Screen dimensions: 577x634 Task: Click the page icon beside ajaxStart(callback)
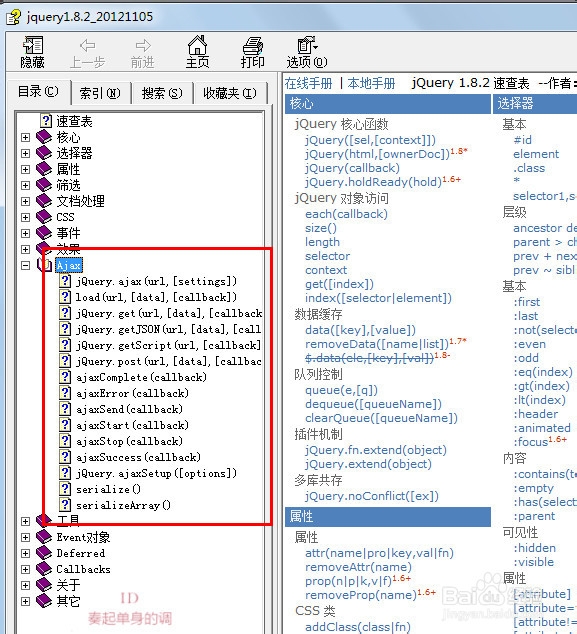point(65,425)
